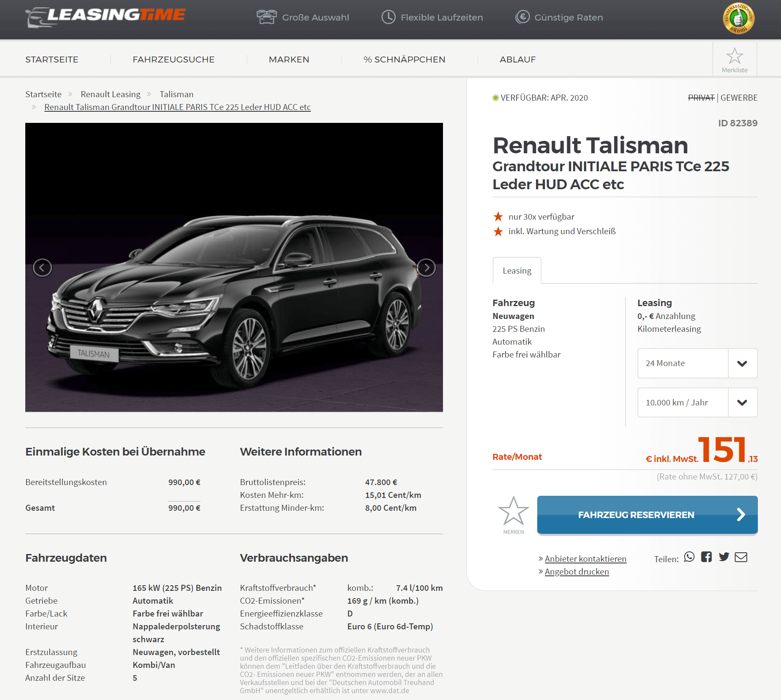Click the Kombi/Van value
The image size is (781, 700).
click(154, 665)
